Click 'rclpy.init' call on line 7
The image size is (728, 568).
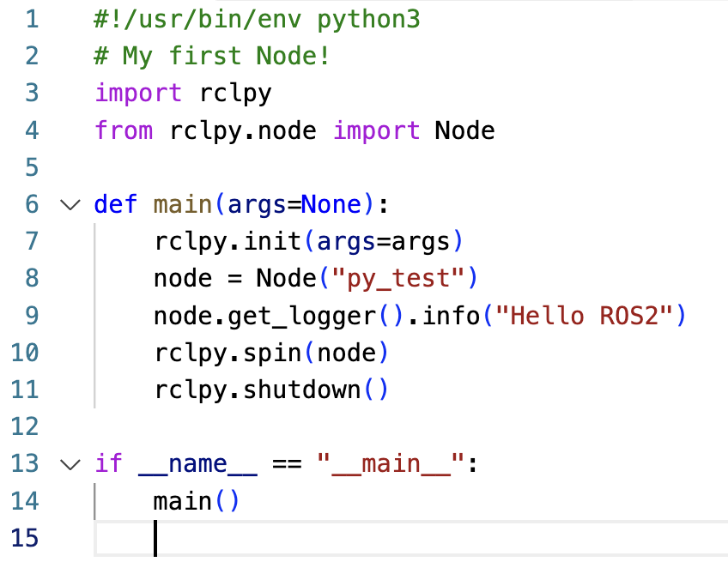point(227,242)
